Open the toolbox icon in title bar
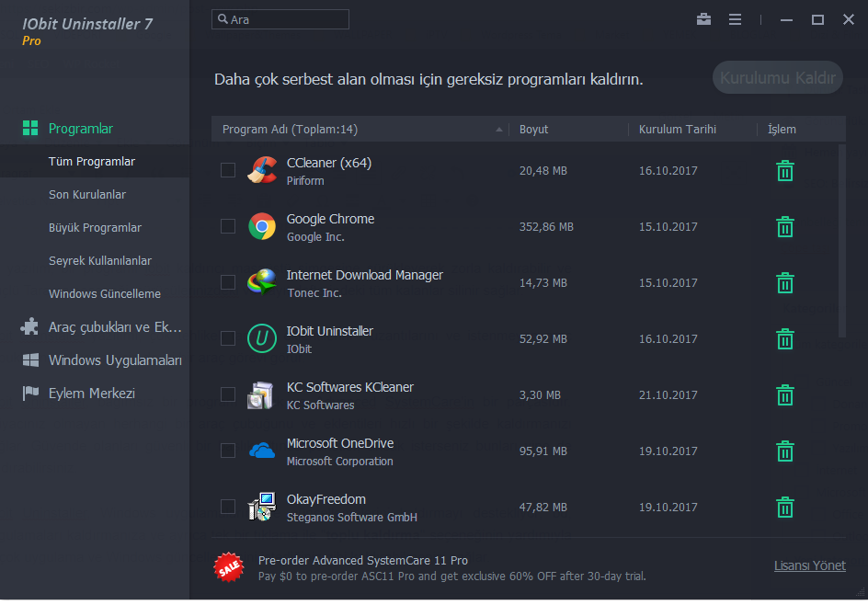 pyautogui.click(x=703, y=19)
